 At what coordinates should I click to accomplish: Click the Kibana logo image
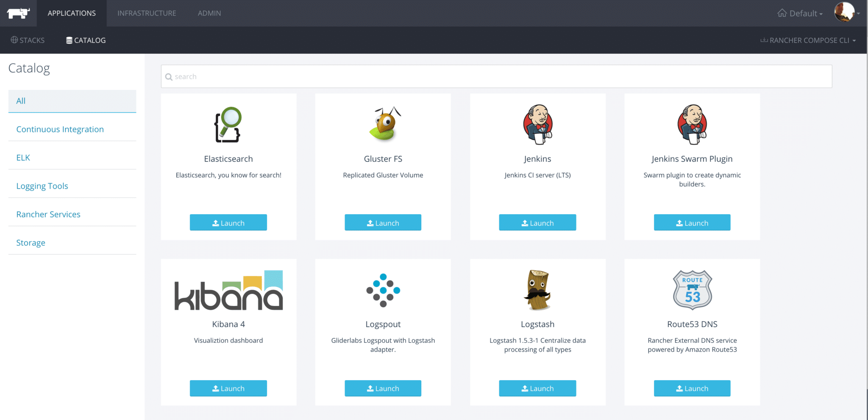(228, 290)
